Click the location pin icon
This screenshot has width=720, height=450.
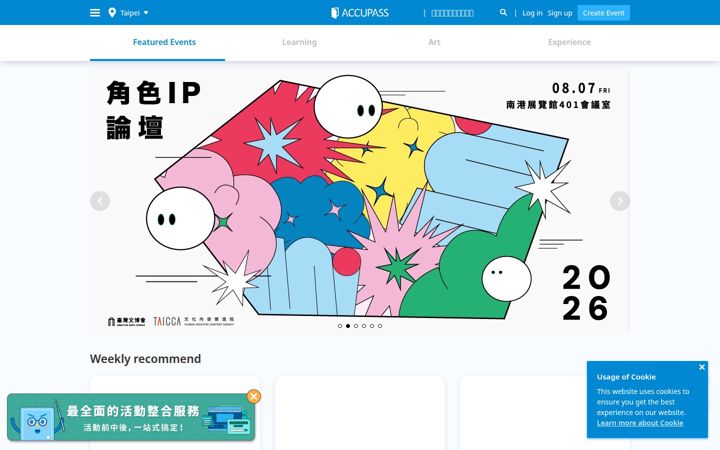[x=112, y=13]
